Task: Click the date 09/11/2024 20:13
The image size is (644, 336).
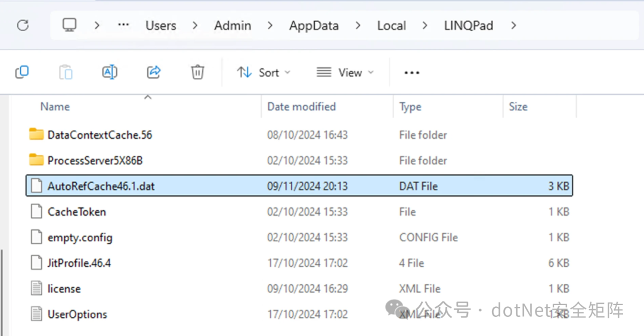Action: (307, 186)
